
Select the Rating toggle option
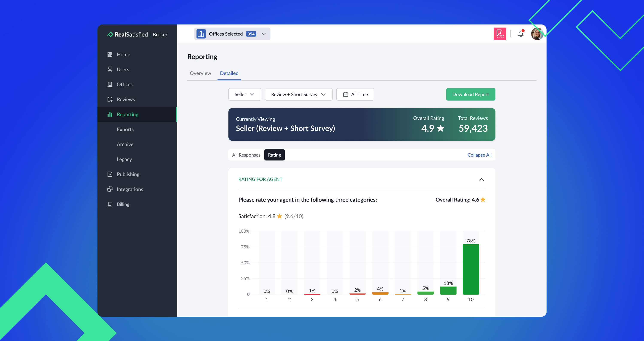coord(274,155)
